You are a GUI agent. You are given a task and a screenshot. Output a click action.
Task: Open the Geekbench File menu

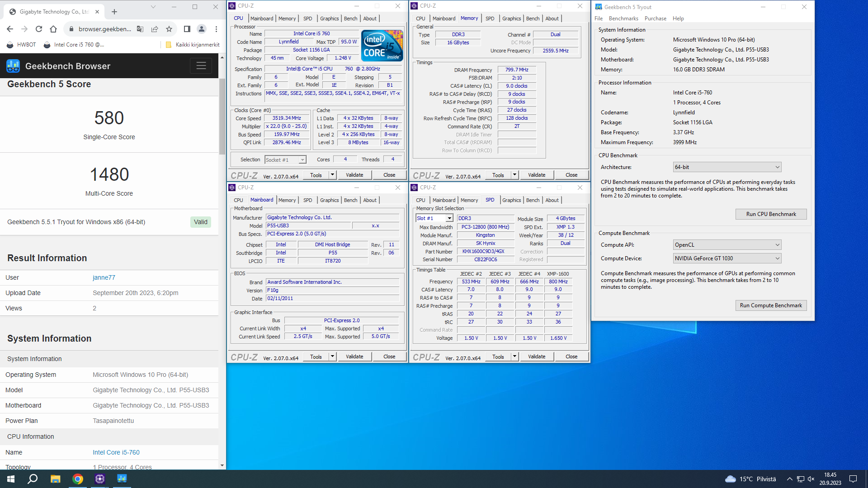pos(599,19)
